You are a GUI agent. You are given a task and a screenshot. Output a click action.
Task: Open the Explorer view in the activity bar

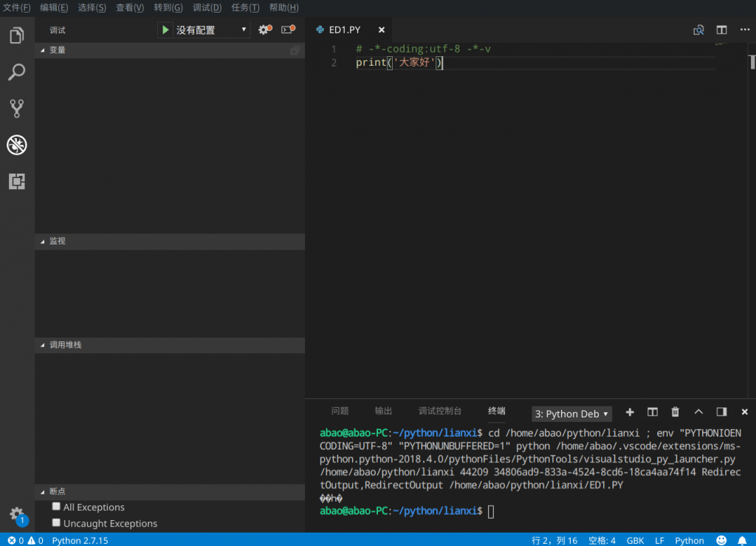point(16,35)
